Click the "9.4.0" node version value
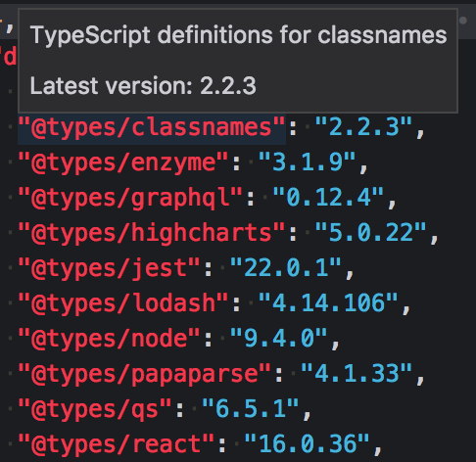476x462 pixels. click(278, 339)
